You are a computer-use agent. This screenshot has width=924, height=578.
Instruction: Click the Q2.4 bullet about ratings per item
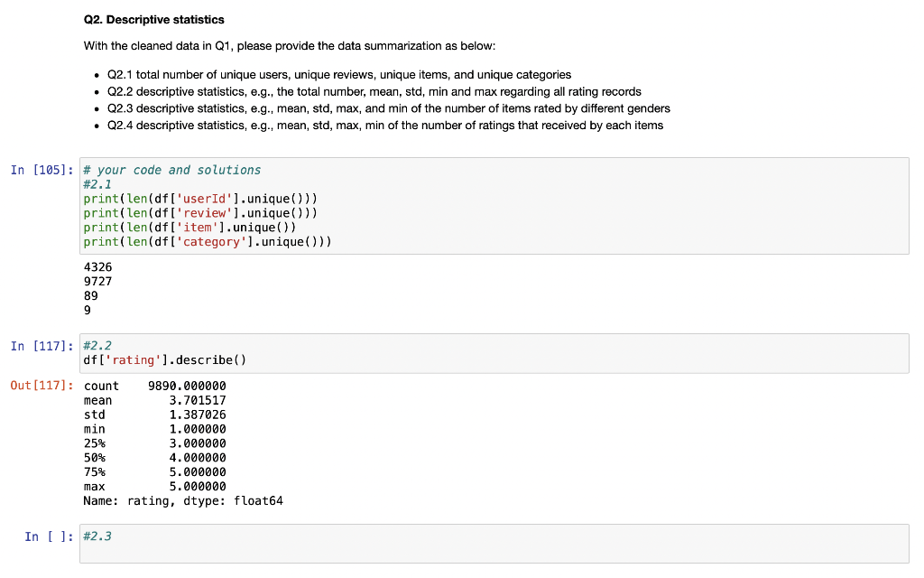pyautogui.click(x=384, y=125)
